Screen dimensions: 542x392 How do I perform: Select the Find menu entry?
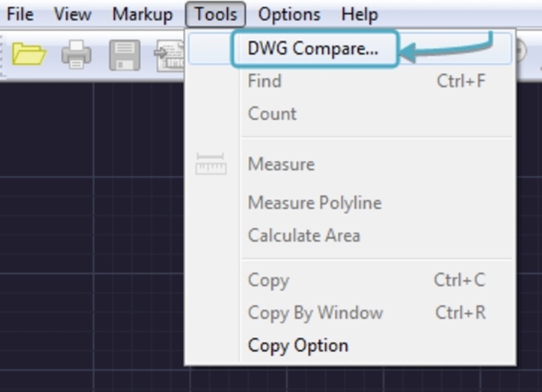(x=264, y=81)
